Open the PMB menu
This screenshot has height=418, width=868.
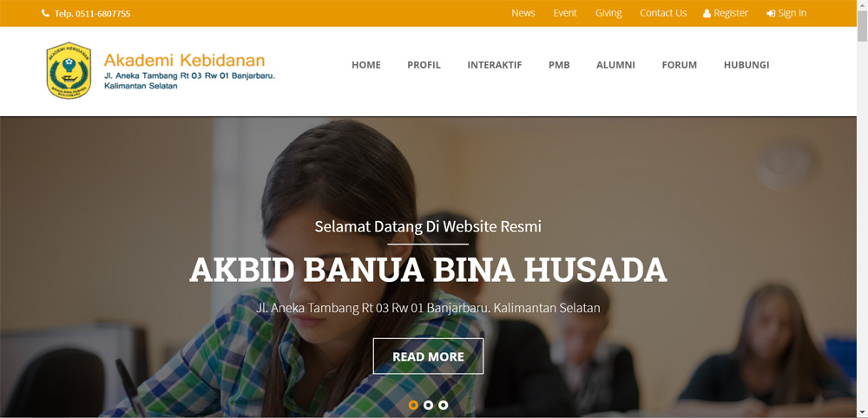559,65
